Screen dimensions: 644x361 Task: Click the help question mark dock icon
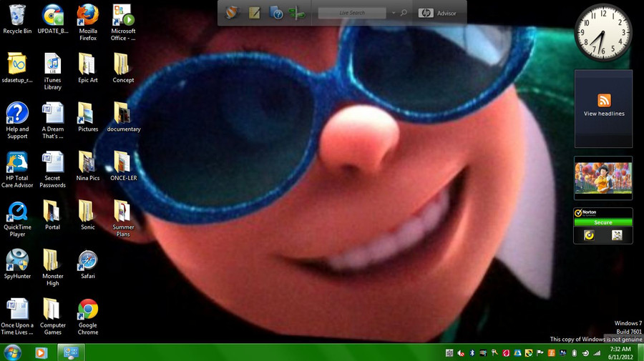[276, 13]
